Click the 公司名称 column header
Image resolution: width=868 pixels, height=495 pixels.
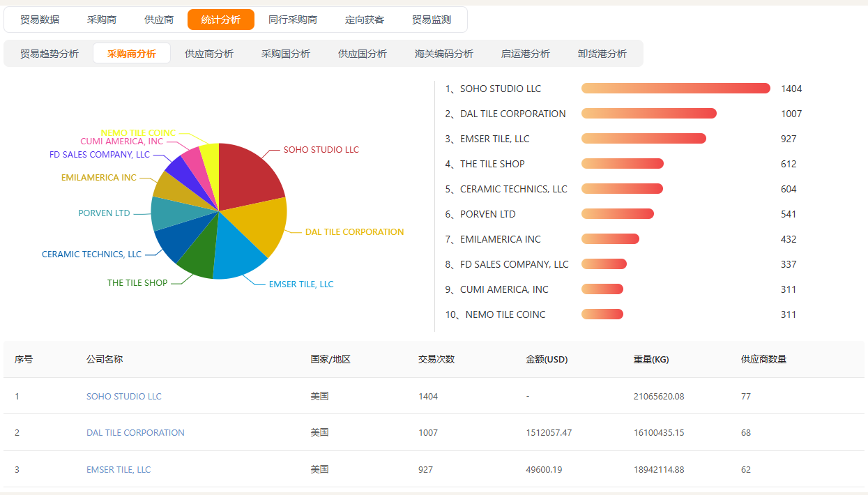[x=105, y=359]
